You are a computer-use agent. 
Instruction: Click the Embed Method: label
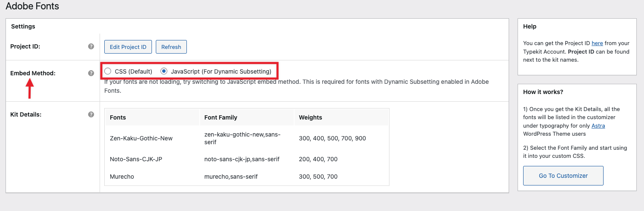[33, 73]
